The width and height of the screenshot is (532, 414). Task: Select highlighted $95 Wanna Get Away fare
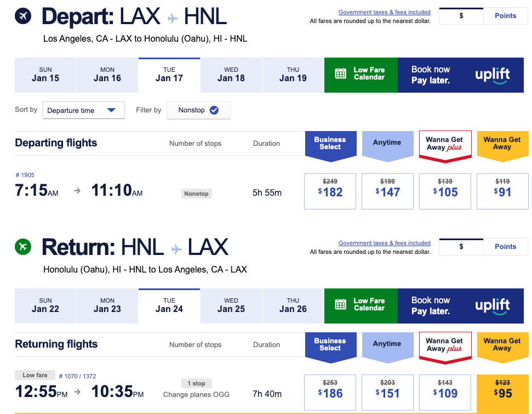click(x=502, y=393)
